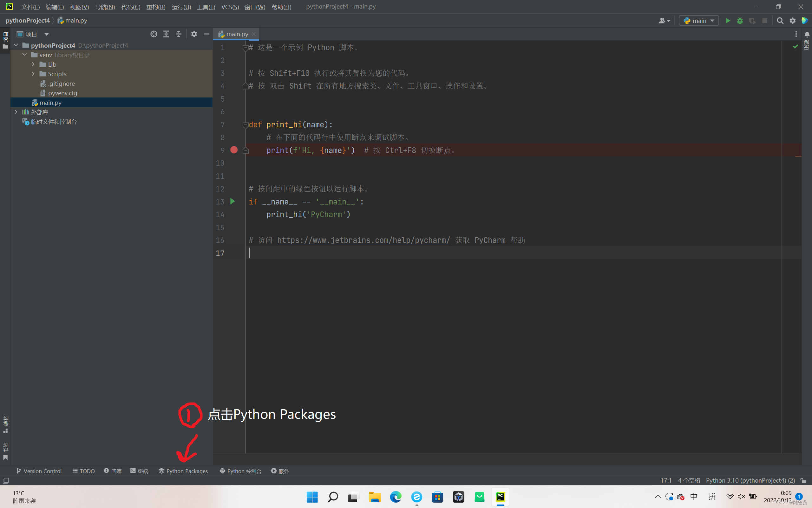This screenshot has height=508, width=812.
Task: Open Search Everywhere magnifier icon
Action: [780, 21]
